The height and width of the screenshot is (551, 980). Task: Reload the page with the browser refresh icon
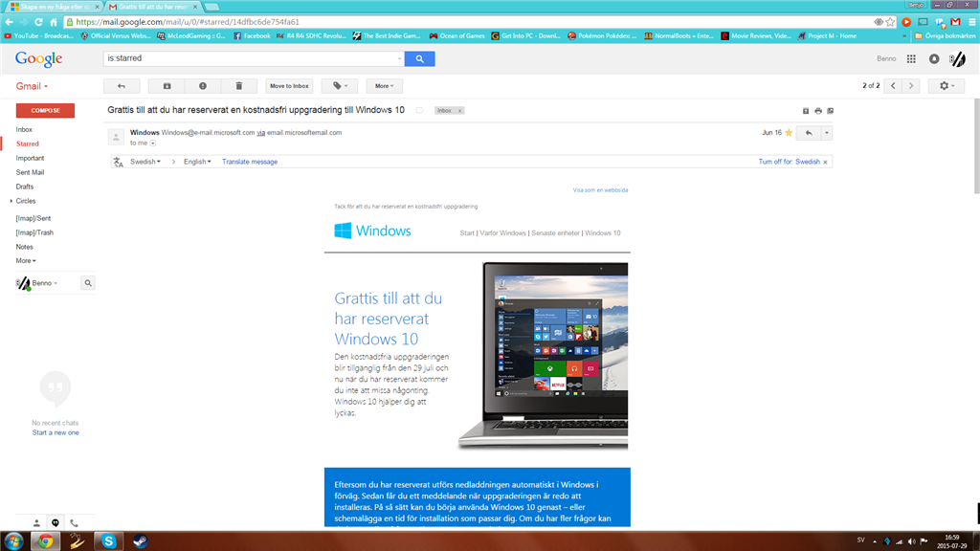coord(38,22)
